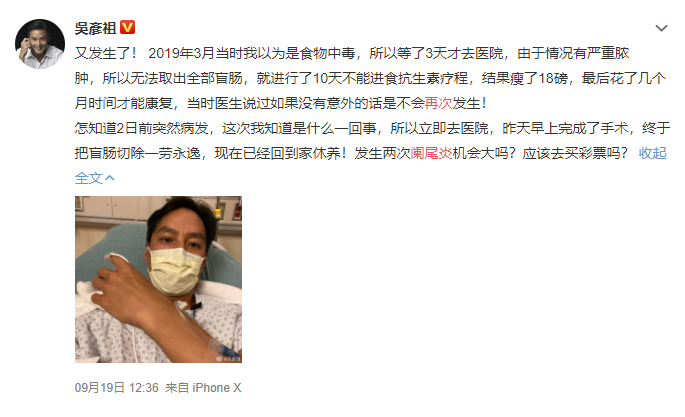This screenshot has width=685, height=417.
Task: Click the 来自 label before the device name
Action: coord(176,388)
